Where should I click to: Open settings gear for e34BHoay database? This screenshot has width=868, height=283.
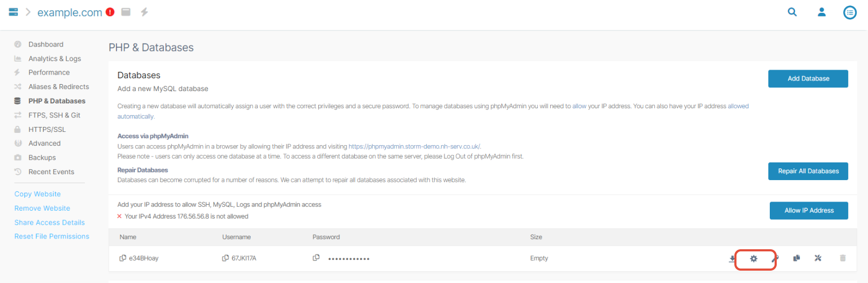coord(754,259)
